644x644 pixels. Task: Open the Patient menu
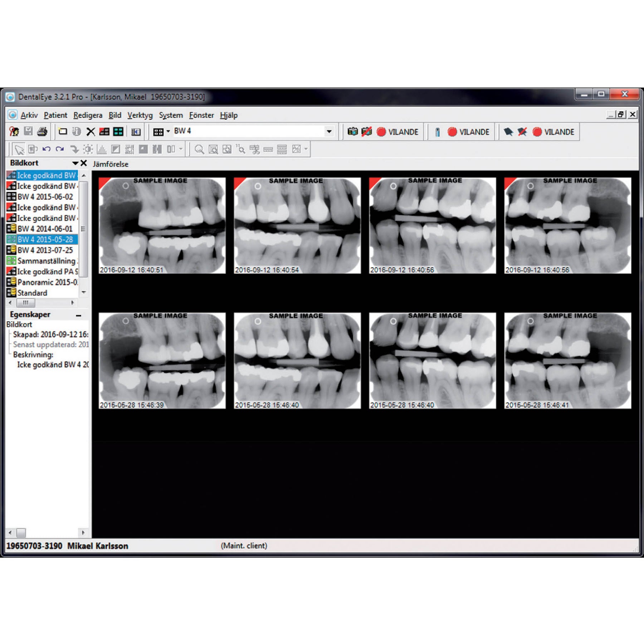pyautogui.click(x=55, y=115)
